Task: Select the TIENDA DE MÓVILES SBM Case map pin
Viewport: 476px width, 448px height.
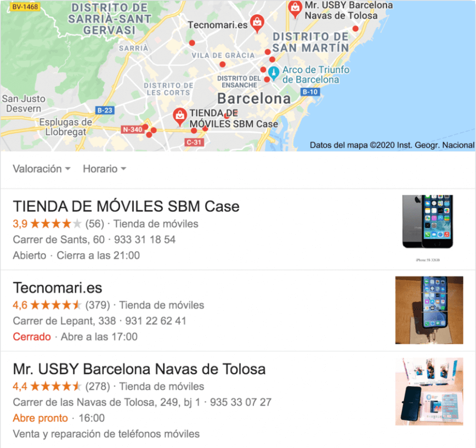Action: coord(180,117)
